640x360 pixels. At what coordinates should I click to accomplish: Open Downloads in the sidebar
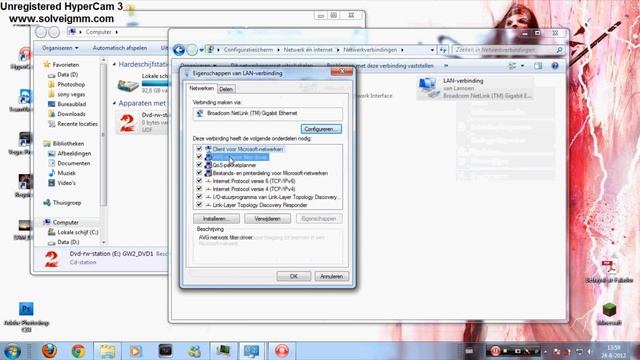71,114
